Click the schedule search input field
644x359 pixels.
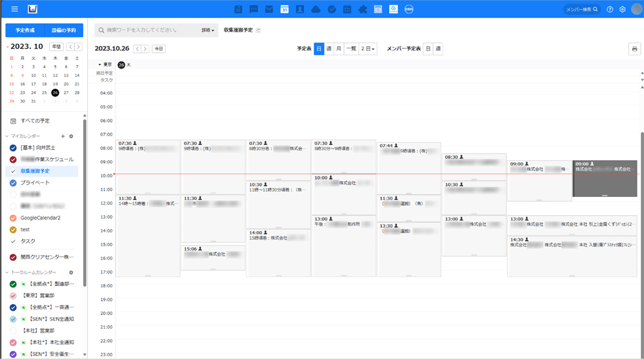coord(150,30)
